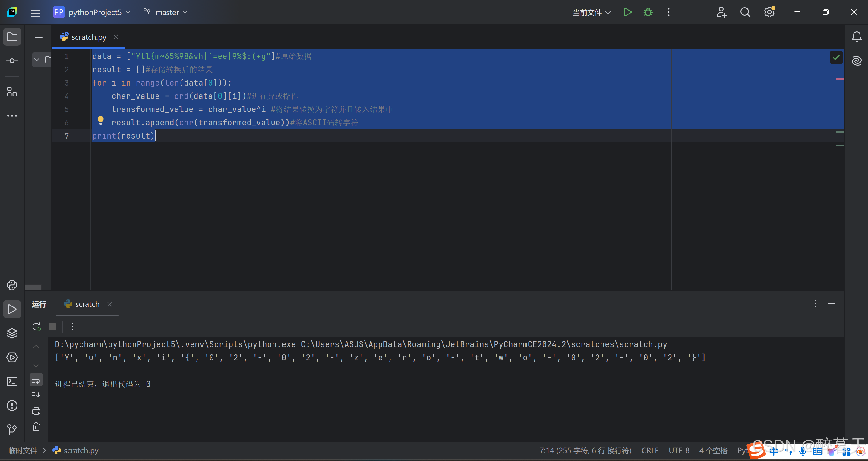Open the Python Packages layers icon

pyautogui.click(x=12, y=333)
